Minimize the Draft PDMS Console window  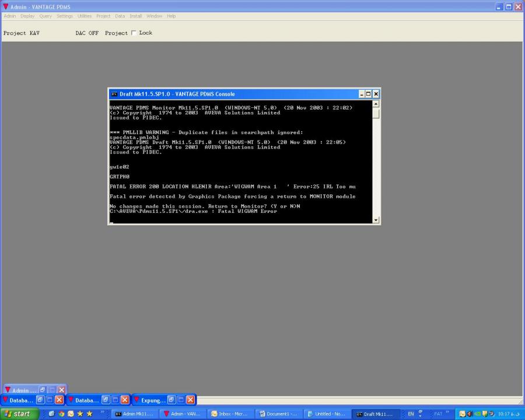(x=362, y=94)
